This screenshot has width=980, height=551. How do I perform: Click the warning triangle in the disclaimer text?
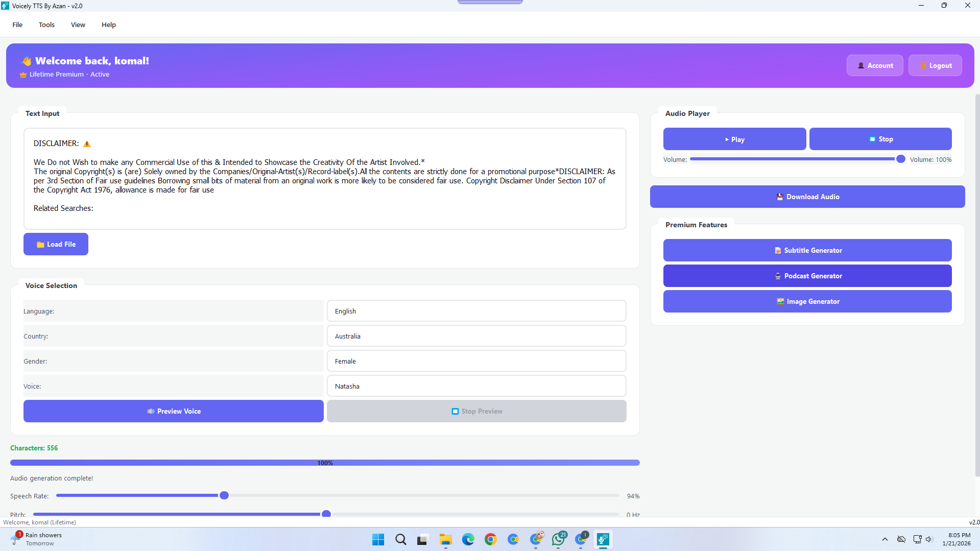pos(86,143)
